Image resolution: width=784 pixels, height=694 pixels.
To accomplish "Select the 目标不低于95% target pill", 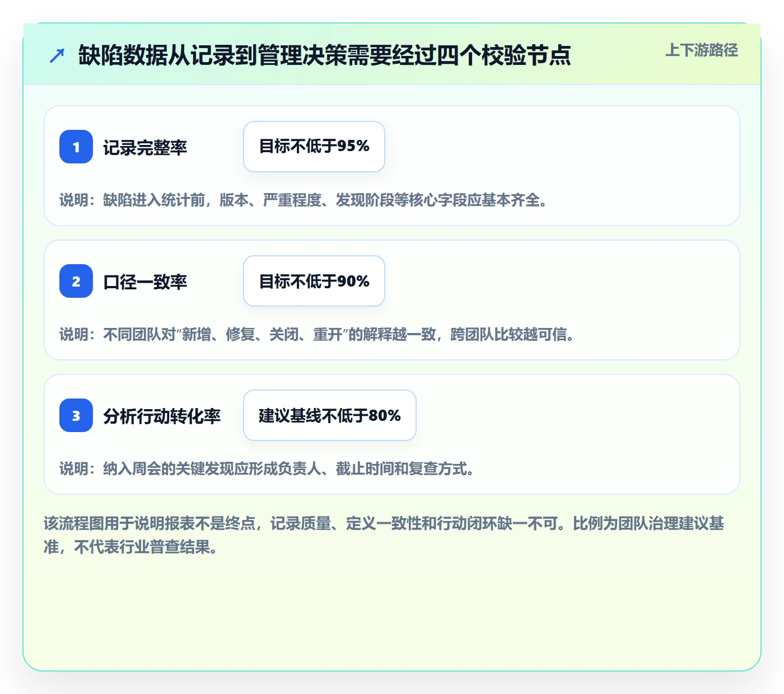I will tap(314, 147).
